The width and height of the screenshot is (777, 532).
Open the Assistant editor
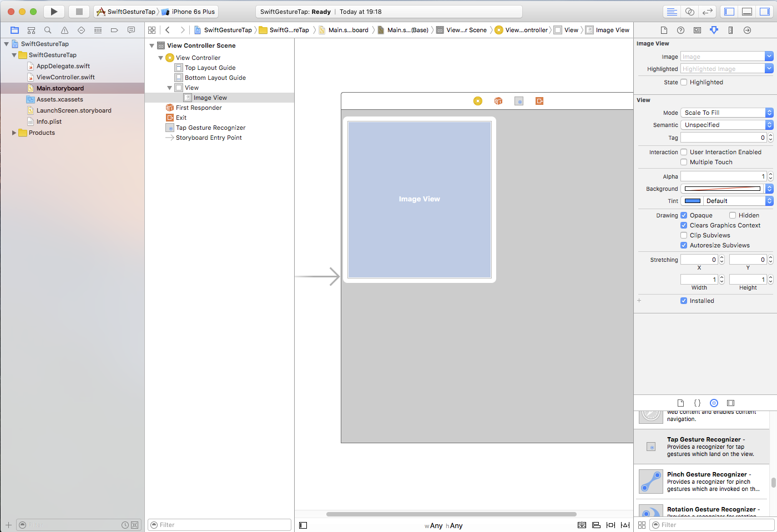(689, 12)
